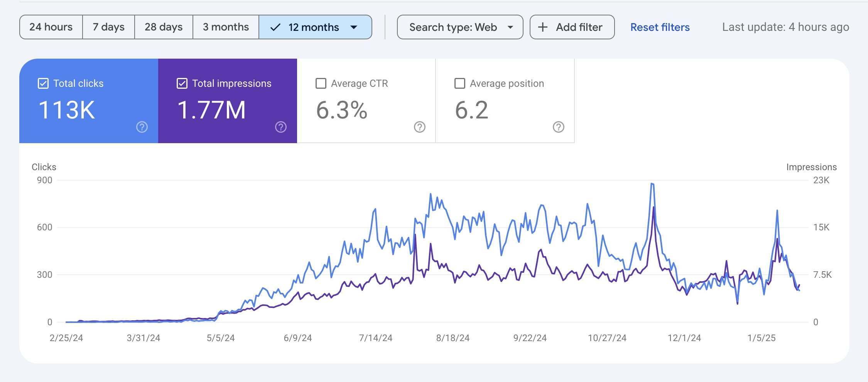
Task: Switch to the 7 days range
Action: (x=108, y=27)
